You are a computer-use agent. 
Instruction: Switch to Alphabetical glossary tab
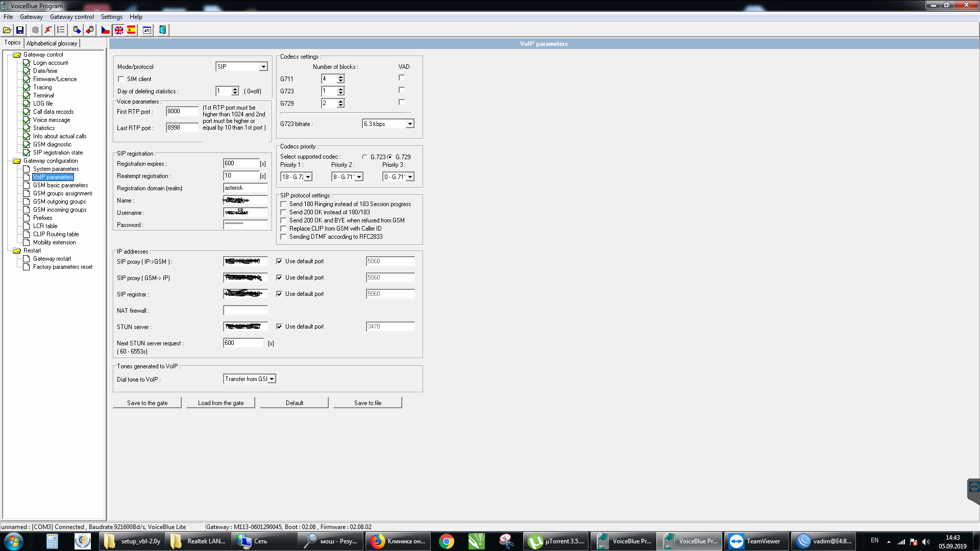click(x=52, y=43)
